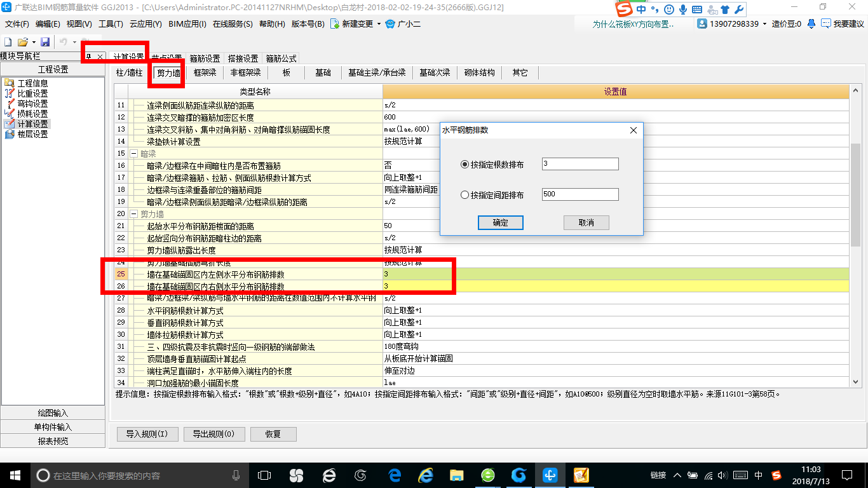Click the 新建变更 icon
The height and width of the screenshot is (488, 868).
tap(335, 24)
